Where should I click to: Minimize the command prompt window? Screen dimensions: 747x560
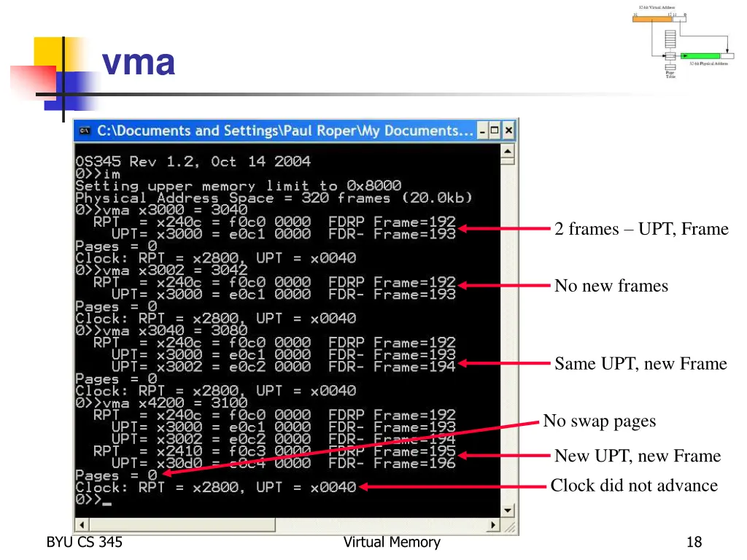pyautogui.click(x=483, y=131)
